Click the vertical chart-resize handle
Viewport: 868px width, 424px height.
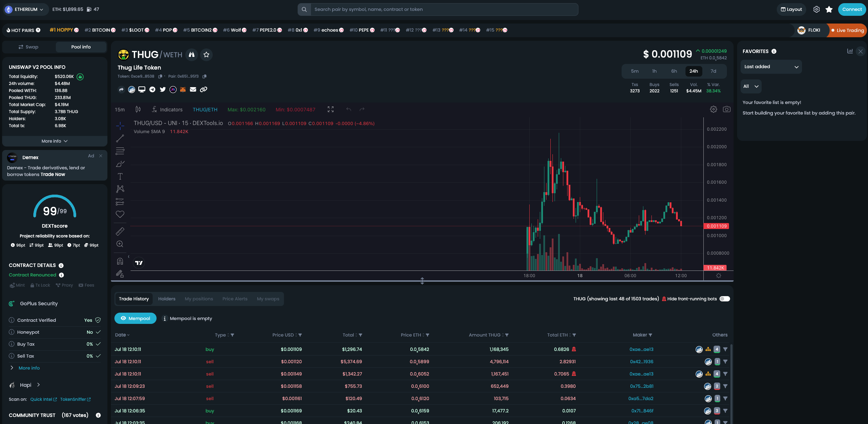[422, 281]
